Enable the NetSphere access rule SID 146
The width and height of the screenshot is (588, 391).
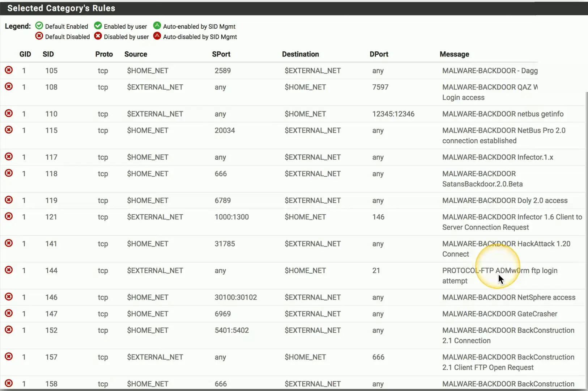[9, 297]
